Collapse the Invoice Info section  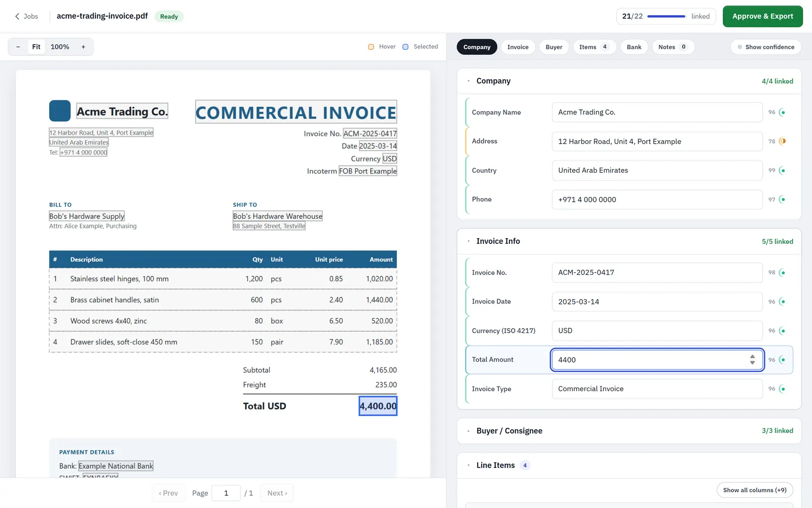tap(468, 241)
